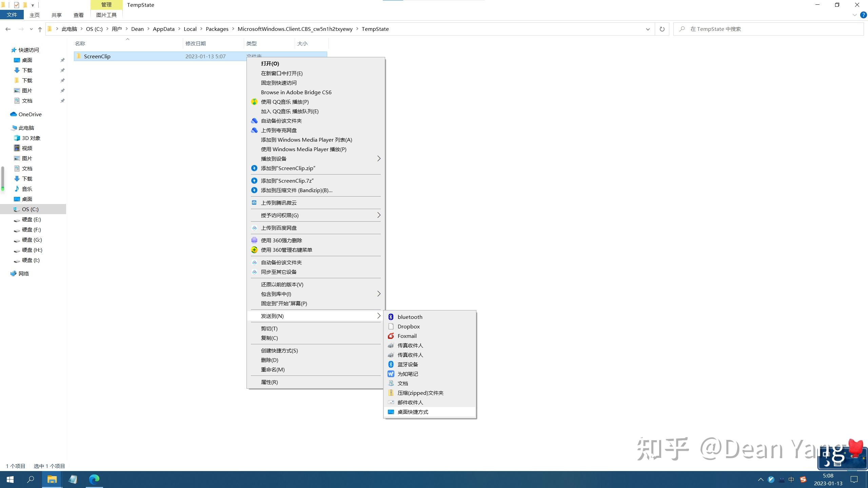The image size is (868, 488).
Task: Click bluetooth icon in Send to submenu
Action: click(391, 317)
